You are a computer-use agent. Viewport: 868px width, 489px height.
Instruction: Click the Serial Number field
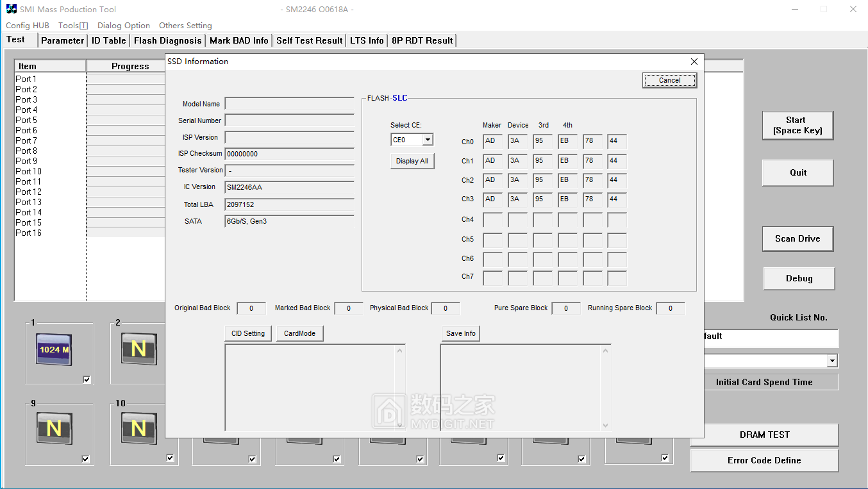coord(290,120)
